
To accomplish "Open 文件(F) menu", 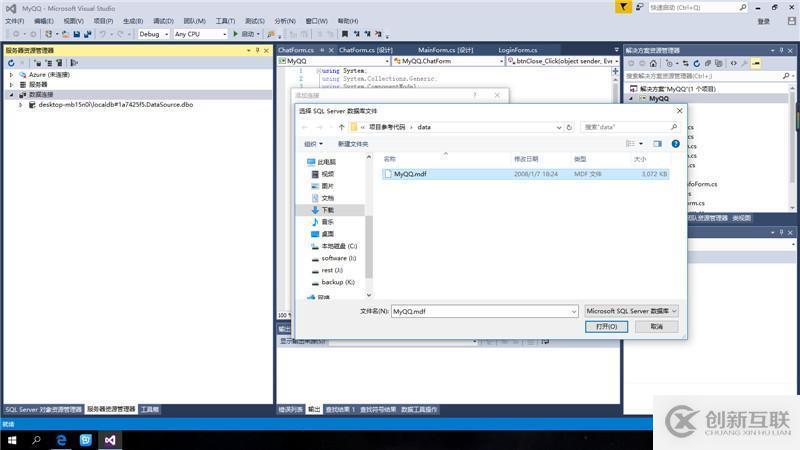I will pyautogui.click(x=14, y=21).
